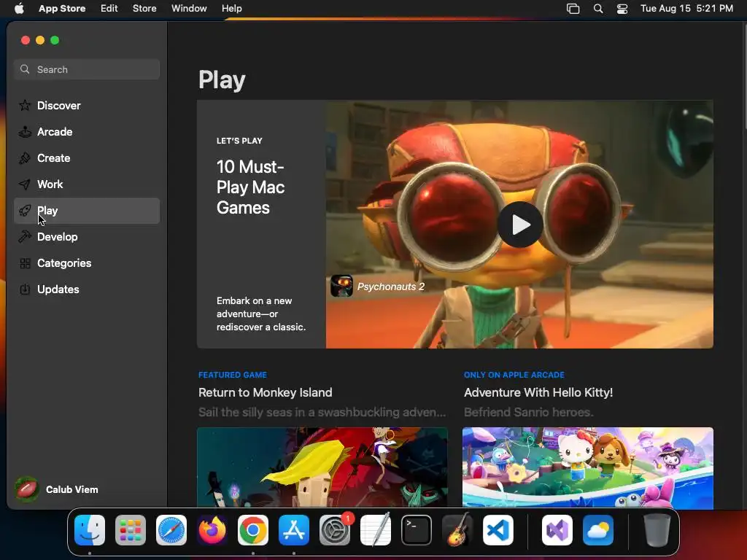
Task: Select the Create paintbrush icon
Action: [x=25, y=157]
